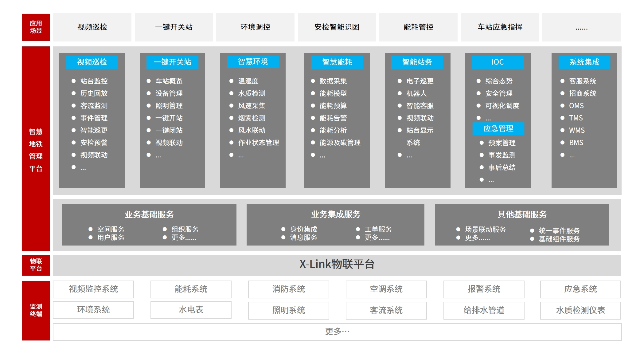This screenshot has width=644, height=350.
Task: Open the blue 智慧能耗 module header
Action: (x=337, y=62)
